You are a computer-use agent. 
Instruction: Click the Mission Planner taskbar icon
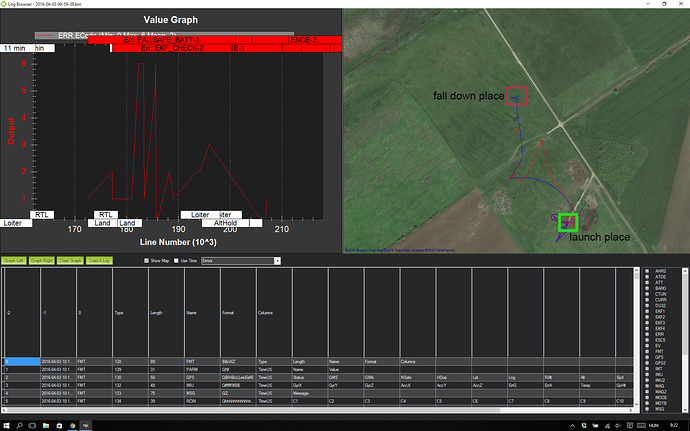click(x=86, y=425)
